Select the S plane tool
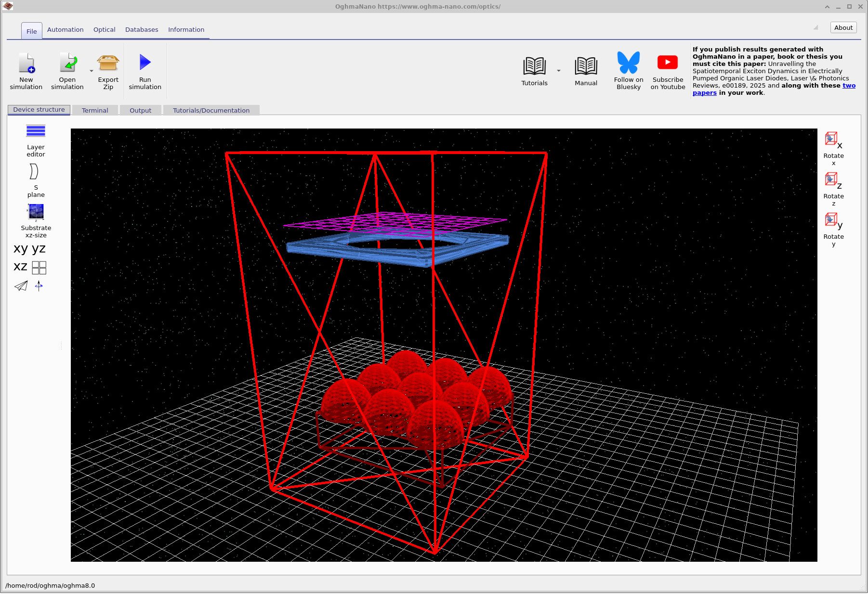868x594 pixels. 35,172
